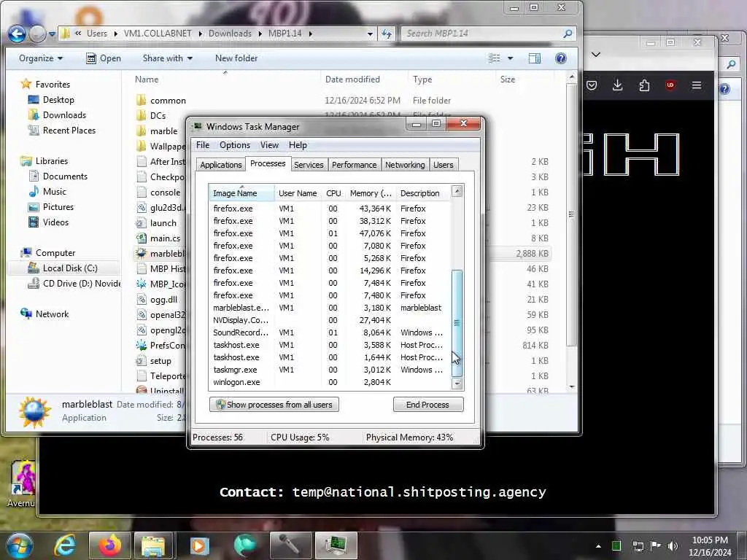Sort processes by Memory column header
747x560 pixels.
tap(371, 192)
